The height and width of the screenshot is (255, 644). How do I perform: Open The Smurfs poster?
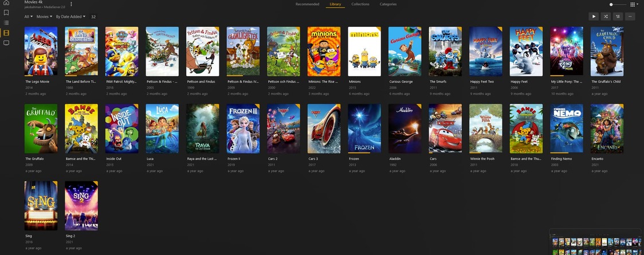point(445,52)
